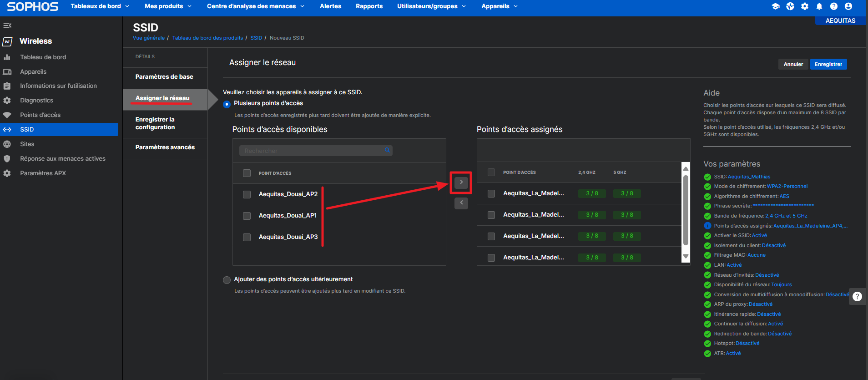Click AEQUITAS account label
Viewport: 868px width, 380px height.
point(840,21)
